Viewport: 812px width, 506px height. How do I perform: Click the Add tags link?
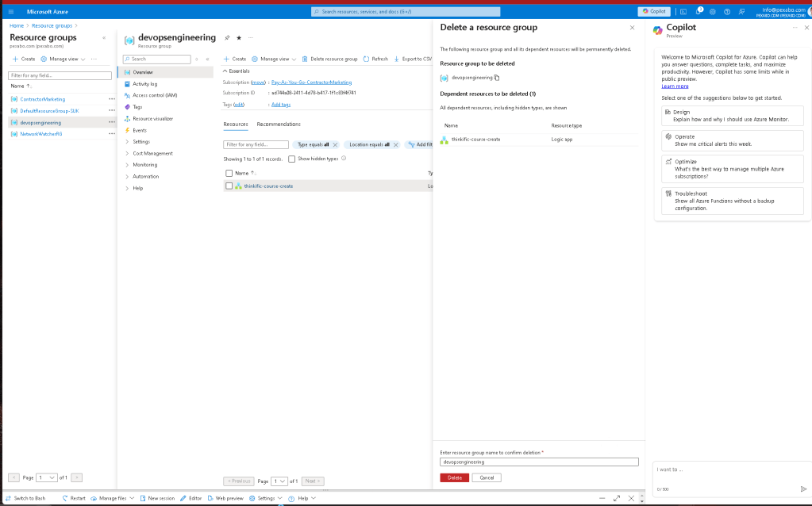point(281,105)
